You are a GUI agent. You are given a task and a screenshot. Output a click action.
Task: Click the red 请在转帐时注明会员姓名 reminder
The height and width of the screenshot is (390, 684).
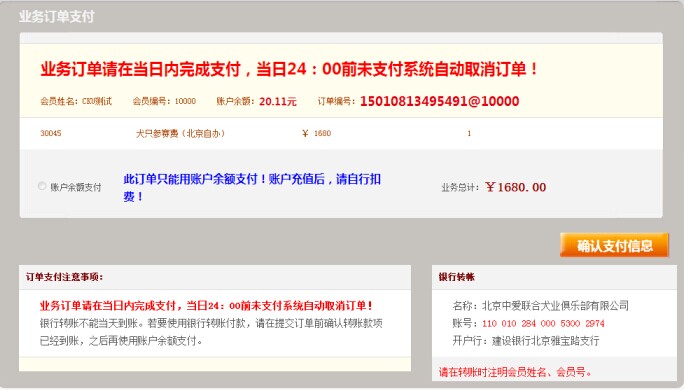516,372
